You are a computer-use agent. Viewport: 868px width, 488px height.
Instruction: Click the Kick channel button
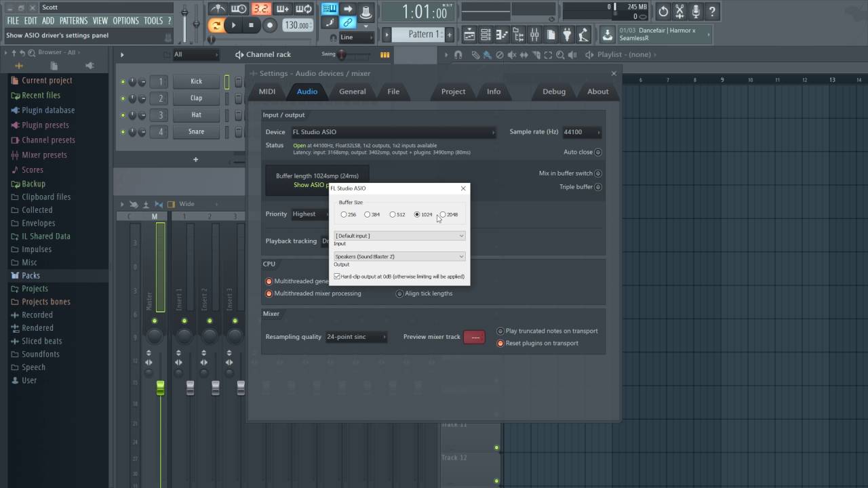(196, 81)
